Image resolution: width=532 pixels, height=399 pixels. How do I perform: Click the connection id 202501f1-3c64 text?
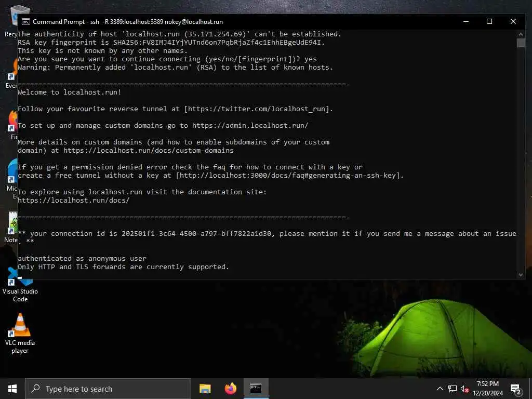point(196,233)
